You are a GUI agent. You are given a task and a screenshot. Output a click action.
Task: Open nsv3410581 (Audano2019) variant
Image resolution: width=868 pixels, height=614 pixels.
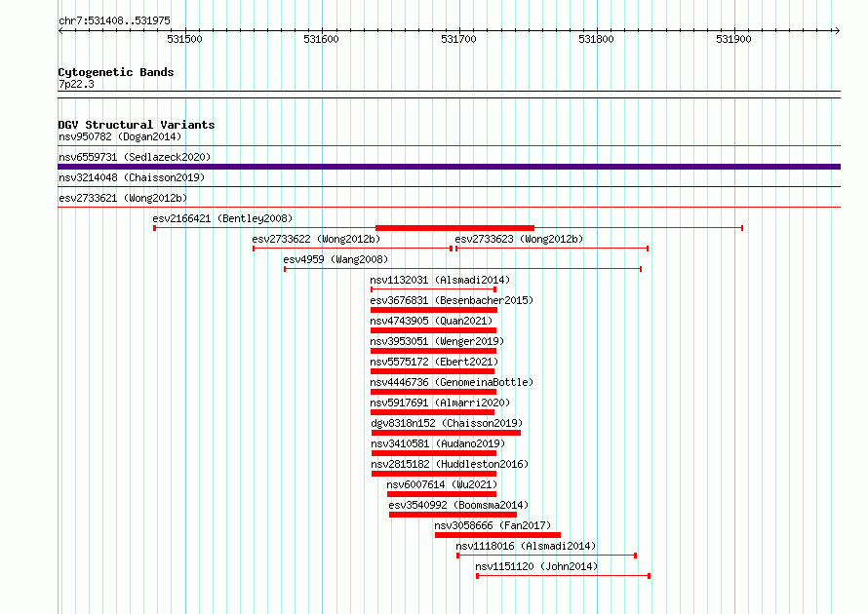(438, 443)
